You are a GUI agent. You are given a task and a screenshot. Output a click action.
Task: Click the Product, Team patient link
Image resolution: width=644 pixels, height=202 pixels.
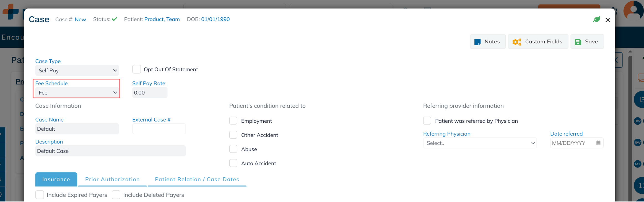coord(162,19)
